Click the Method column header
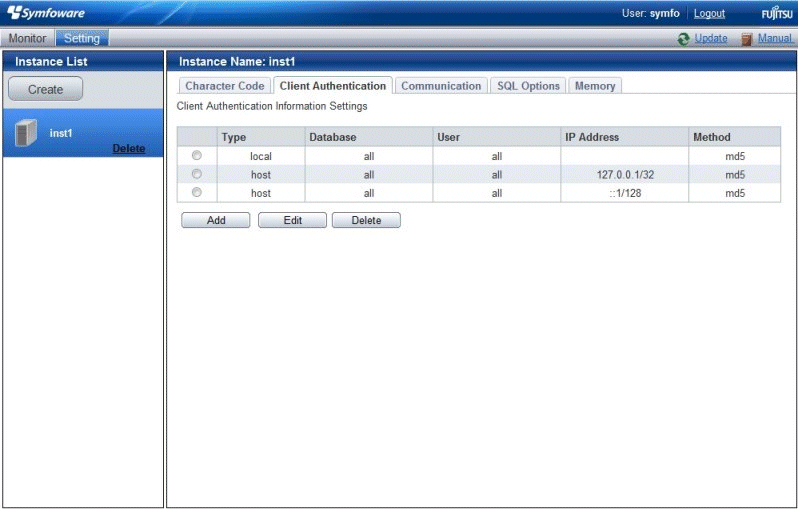 (x=735, y=137)
